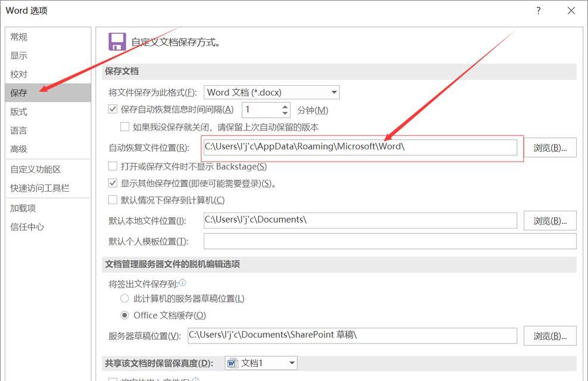588x381 pixels.
Task: Select the 保存 category in sidebar
Action: [x=48, y=92]
